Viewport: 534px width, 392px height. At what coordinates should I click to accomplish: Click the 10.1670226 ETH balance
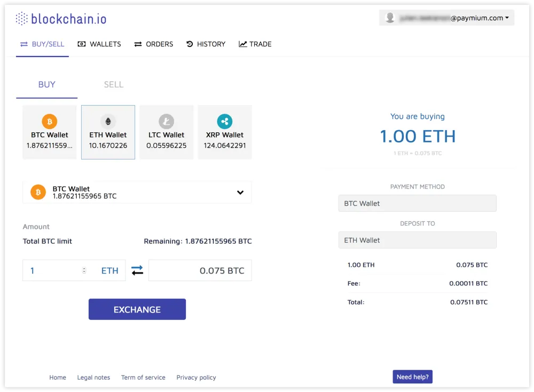108,146
